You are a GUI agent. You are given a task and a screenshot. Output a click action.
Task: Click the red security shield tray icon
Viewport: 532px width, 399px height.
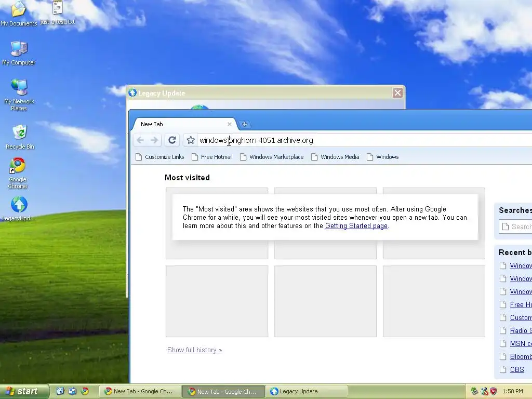pyautogui.click(x=494, y=391)
